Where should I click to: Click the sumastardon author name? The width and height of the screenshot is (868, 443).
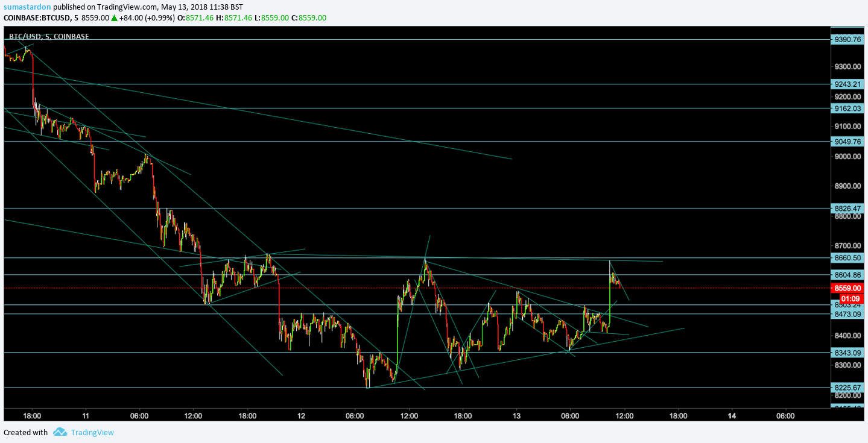tap(27, 7)
